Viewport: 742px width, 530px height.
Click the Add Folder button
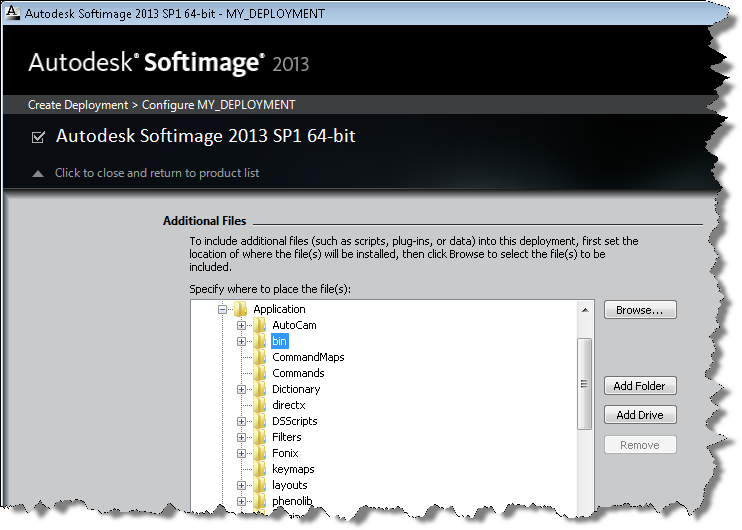[x=640, y=386]
